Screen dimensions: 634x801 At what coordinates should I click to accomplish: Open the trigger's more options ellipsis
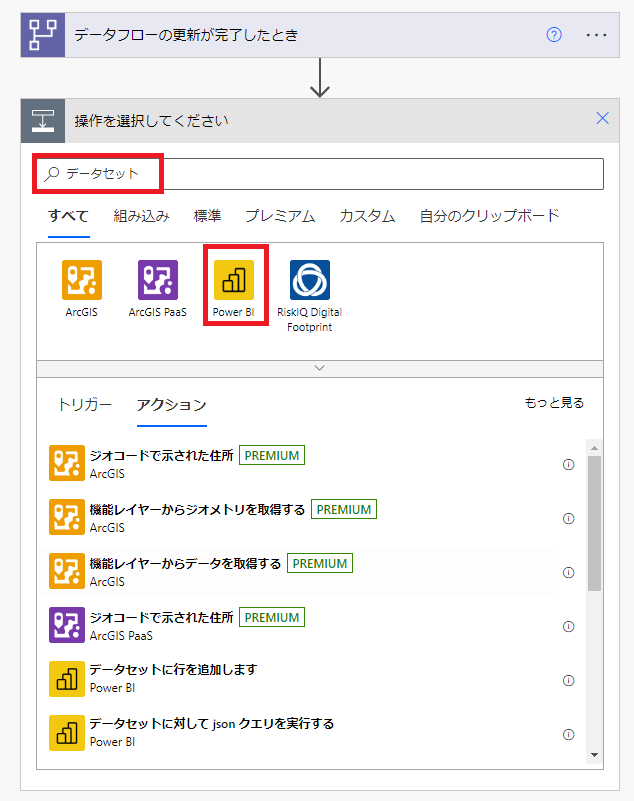click(x=596, y=35)
